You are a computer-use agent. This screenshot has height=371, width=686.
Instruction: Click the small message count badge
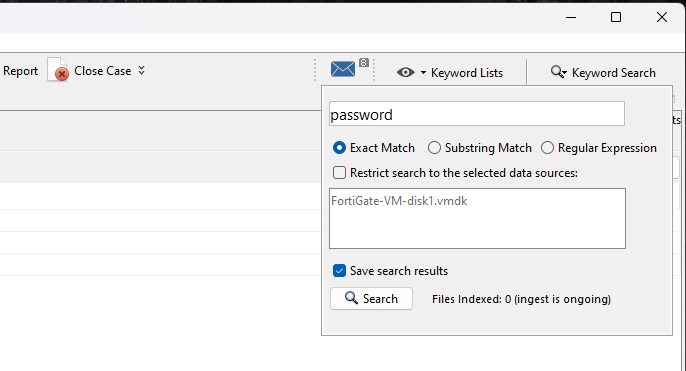click(x=364, y=63)
